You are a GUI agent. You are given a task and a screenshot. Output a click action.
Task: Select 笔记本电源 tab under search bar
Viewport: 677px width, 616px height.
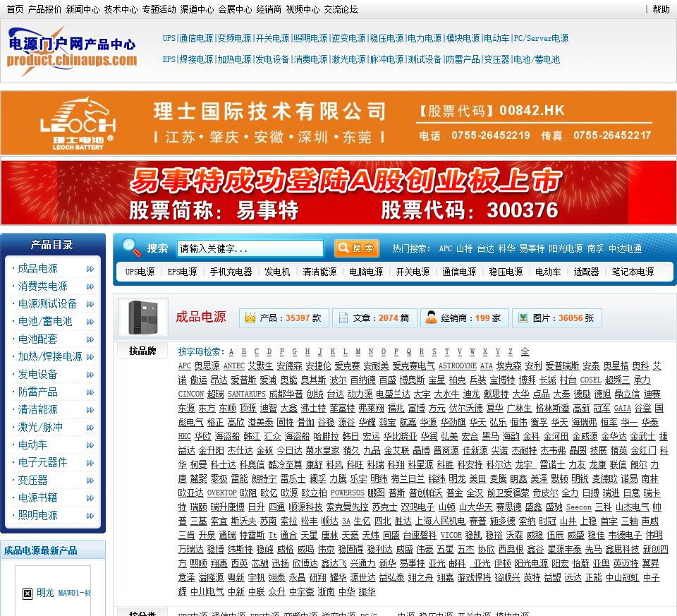tap(633, 272)
